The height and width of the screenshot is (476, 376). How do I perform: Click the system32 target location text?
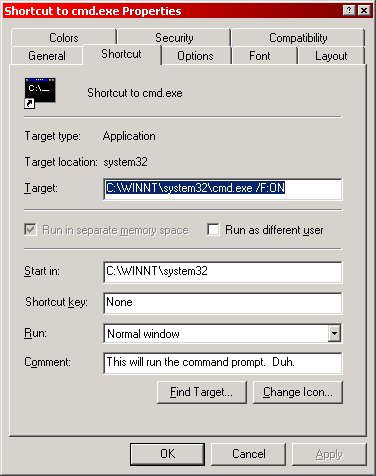click(x=125, y=162)
